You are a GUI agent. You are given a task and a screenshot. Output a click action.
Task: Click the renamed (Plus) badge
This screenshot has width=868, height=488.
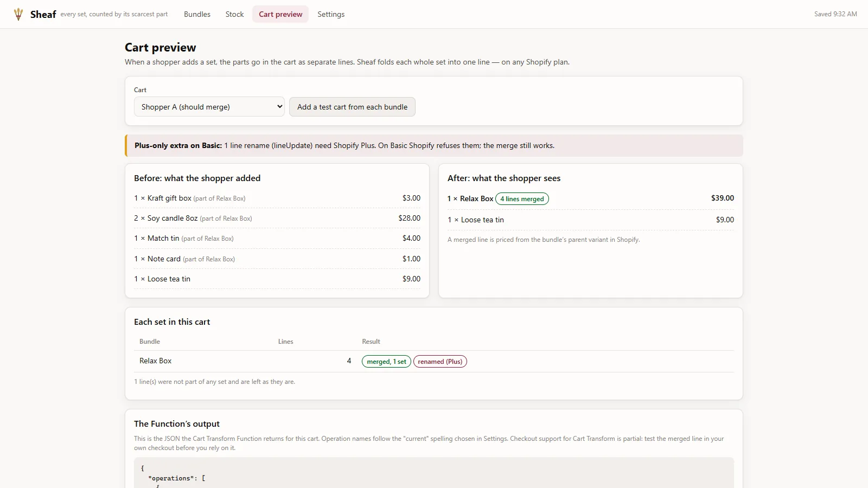pos(440,362)
